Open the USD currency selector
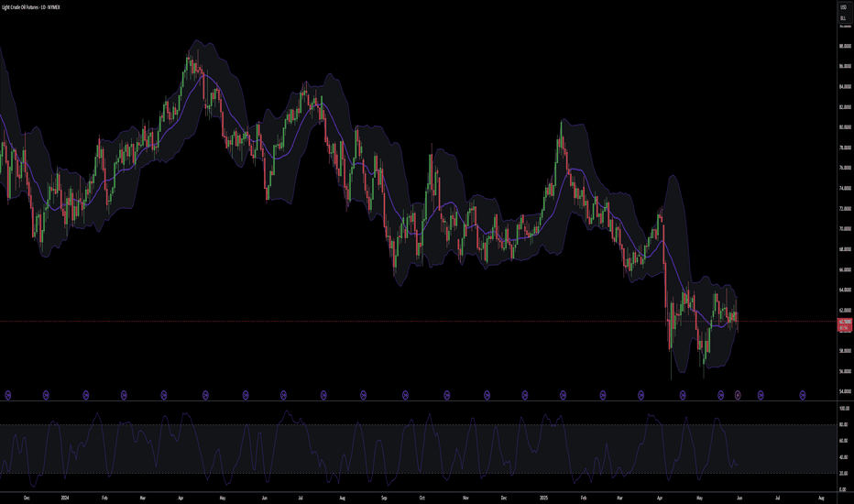The image size is (854, 504). [x=844, y=7]
